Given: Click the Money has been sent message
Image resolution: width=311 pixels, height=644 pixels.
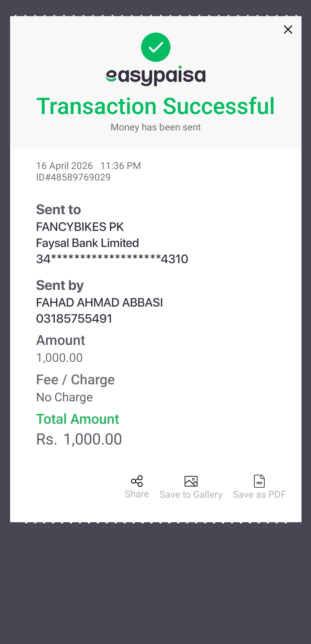Looking at the screenshot, I should pyautogui.click(x=156, y=127).
